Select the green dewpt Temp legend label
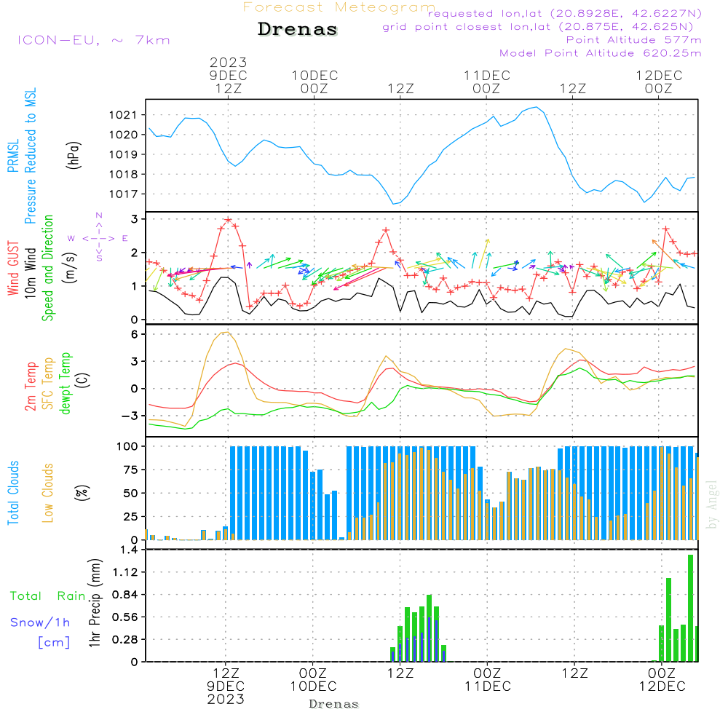Image resolution: width=728 pixels, height=728 pixels. click(66, 384)
